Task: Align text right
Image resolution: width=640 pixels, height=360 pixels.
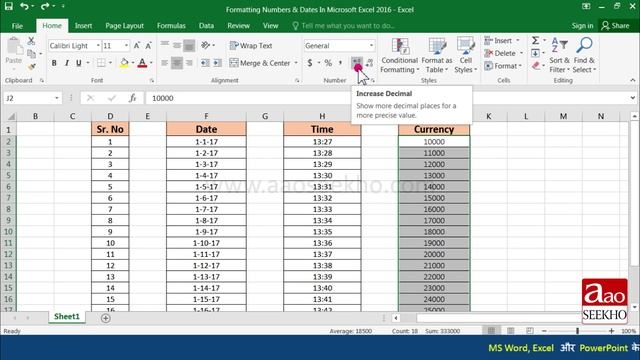Action: coord(189,63)
